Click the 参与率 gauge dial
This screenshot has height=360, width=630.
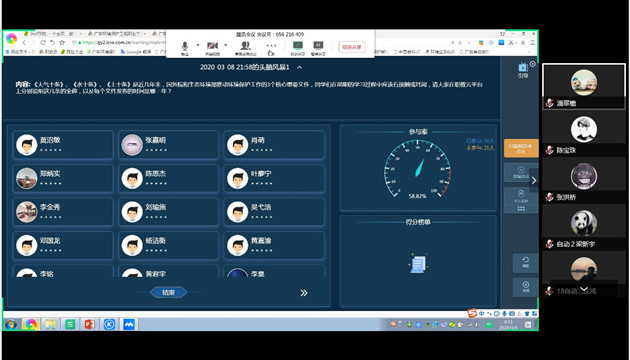417,170
